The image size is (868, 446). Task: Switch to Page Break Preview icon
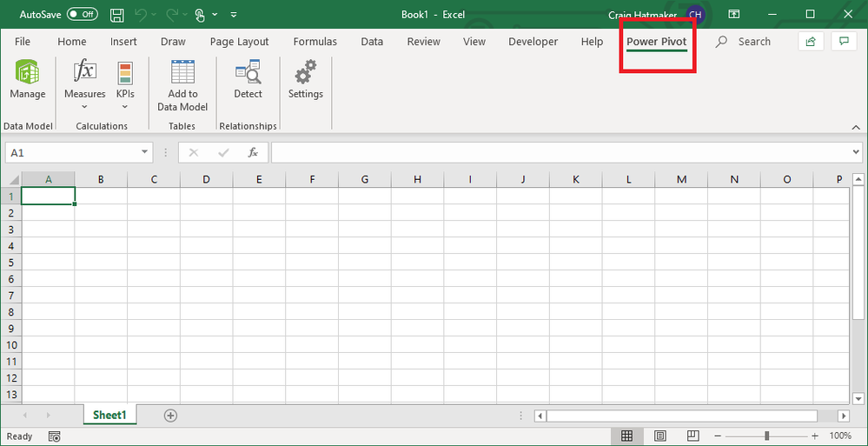pyautogui.click(x=693, y=436)
